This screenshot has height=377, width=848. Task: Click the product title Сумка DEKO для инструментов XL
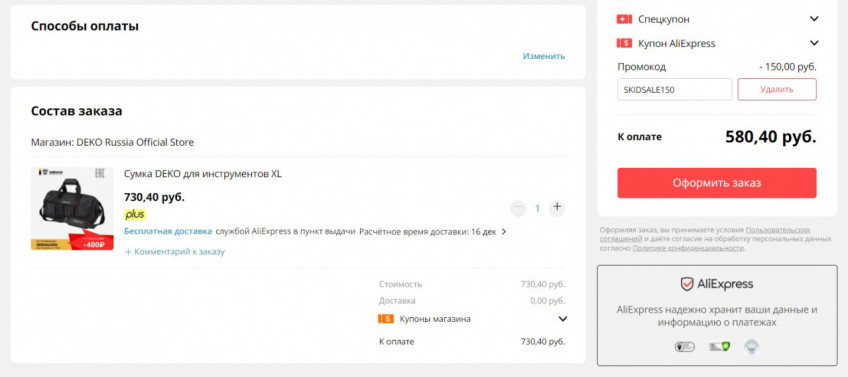(203, 174)
